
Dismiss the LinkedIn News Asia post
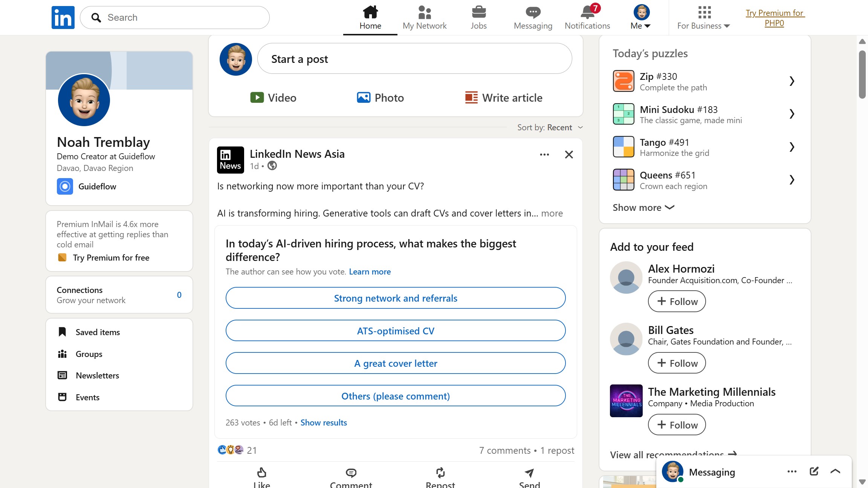click(x=569, y=154)
